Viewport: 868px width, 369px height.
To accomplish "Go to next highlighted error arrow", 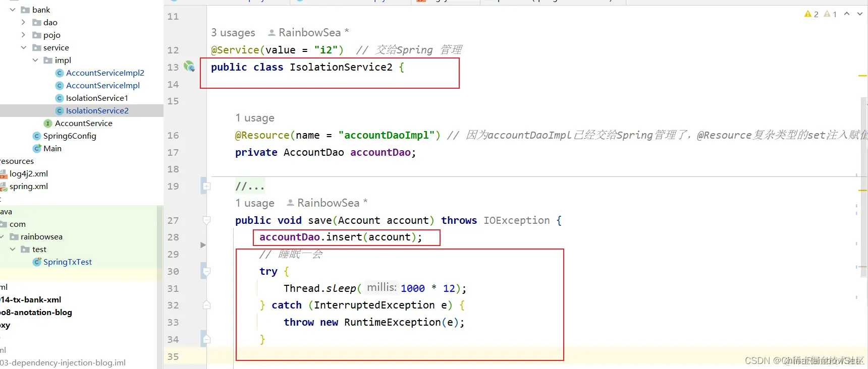I will click(x=860, y=14).
